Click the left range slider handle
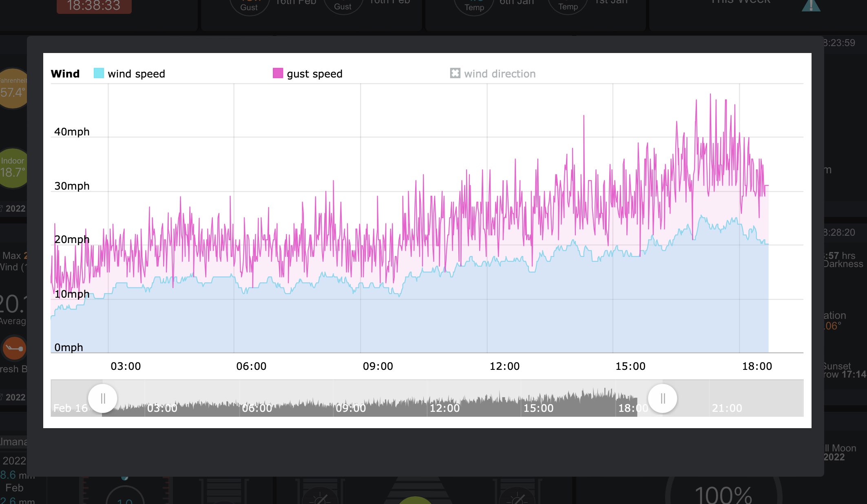The image size is (867, 504). 103,398
